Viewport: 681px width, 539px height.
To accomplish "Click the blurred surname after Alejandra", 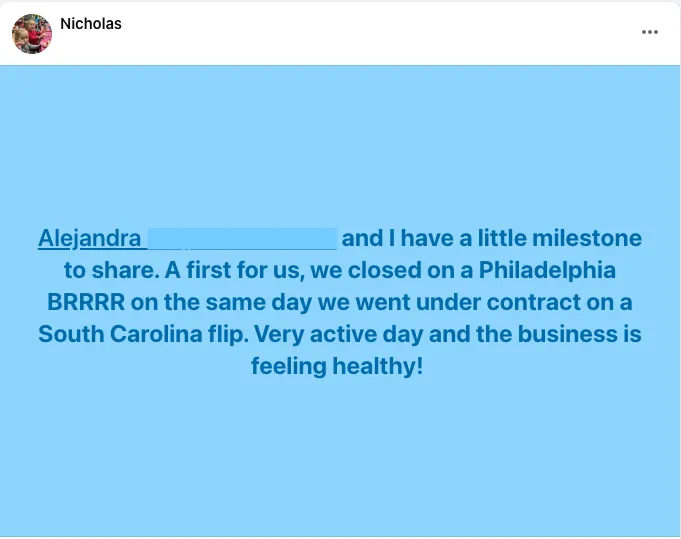I will tap(242, 238).
